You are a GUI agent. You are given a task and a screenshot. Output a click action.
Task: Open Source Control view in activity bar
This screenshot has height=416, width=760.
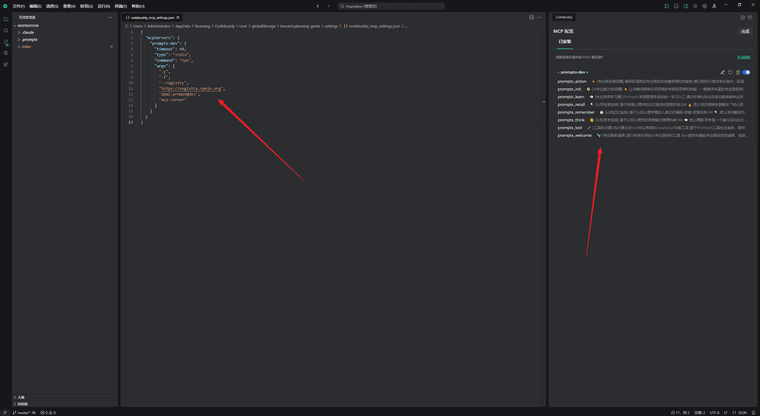6,42
